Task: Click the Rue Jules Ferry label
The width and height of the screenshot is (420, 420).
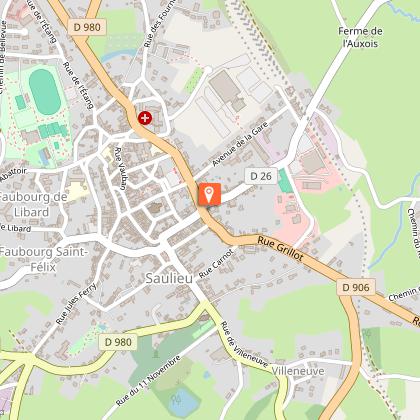Action: point(76,303)
